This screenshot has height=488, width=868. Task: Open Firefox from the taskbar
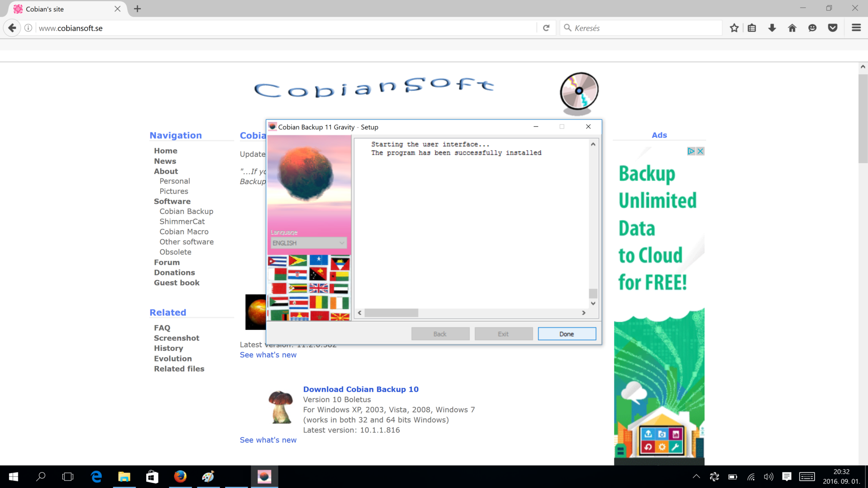[x=181, y=476]
